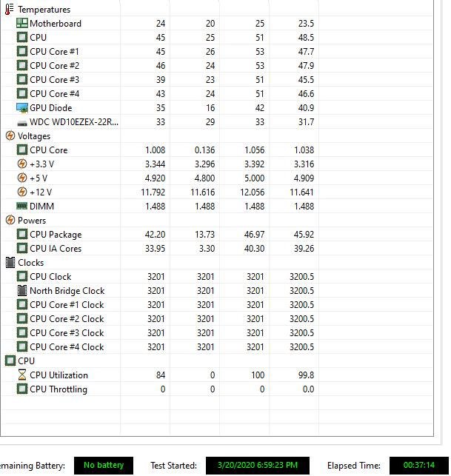Click the North Bridge Clock icon
The width and height of the screenshot is (451, 476).
coord(22,290)
